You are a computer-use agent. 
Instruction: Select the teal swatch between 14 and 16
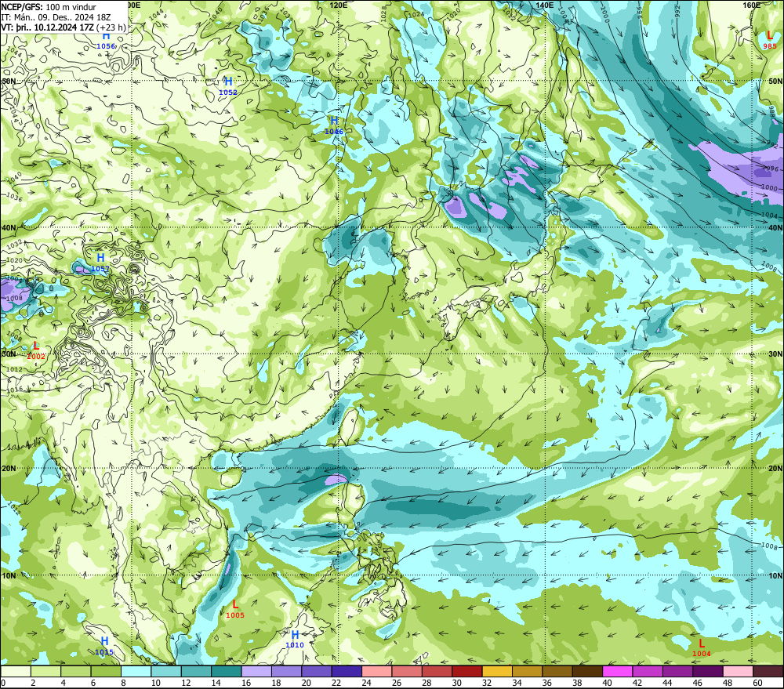pyautogui.click(x=227, y=671)
